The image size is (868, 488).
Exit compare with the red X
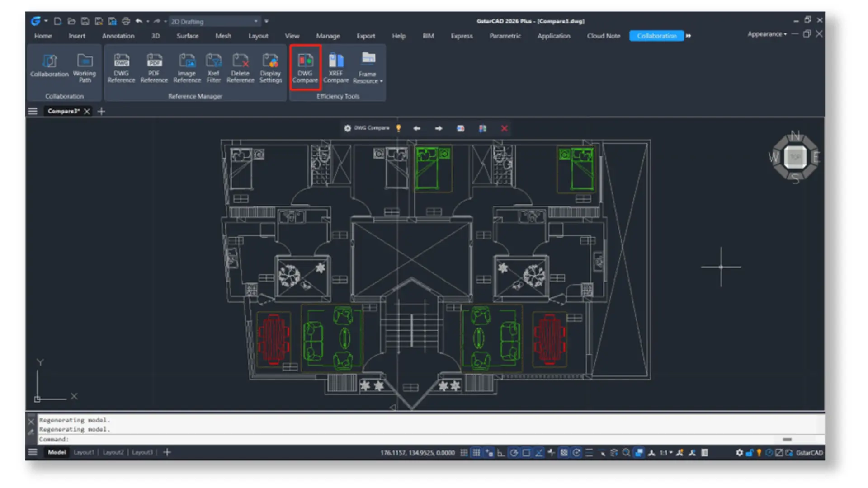505,128
